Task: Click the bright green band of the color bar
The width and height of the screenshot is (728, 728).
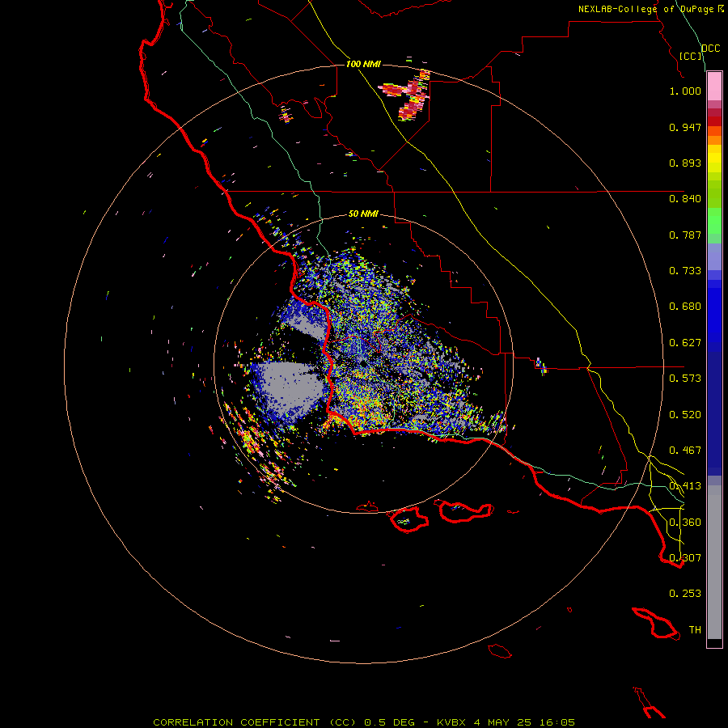Action: coord(714,221)
